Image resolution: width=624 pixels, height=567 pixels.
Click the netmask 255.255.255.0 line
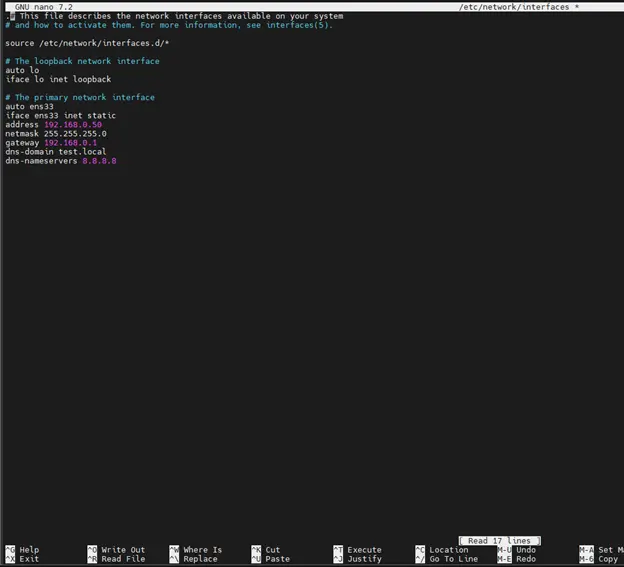click(55, 133)
